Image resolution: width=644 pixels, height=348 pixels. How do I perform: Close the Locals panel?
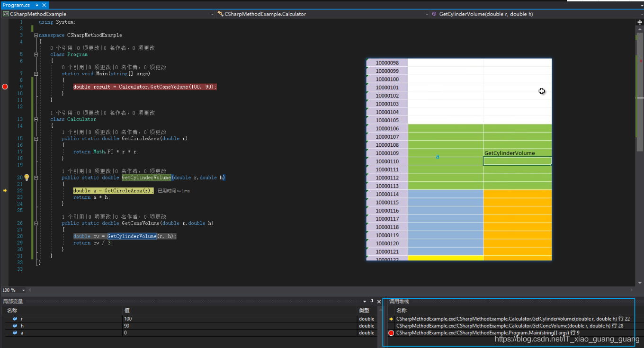point(379,302)
